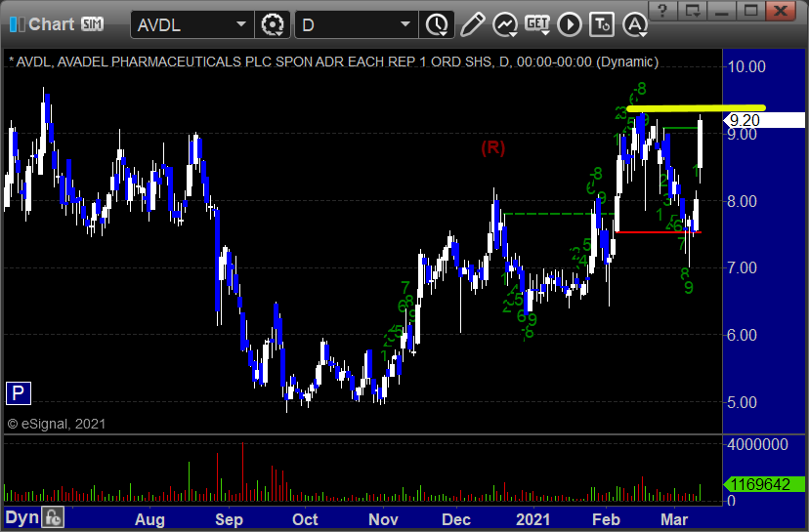Screen dimensions: 809x532
Task: Open the alerts A circle menu
Action: pos(635,24)
